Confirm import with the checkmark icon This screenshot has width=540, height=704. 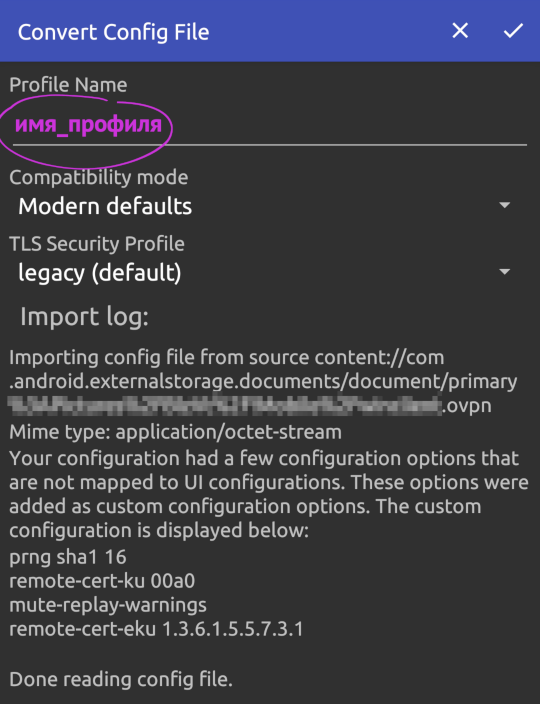coord(513,31)
